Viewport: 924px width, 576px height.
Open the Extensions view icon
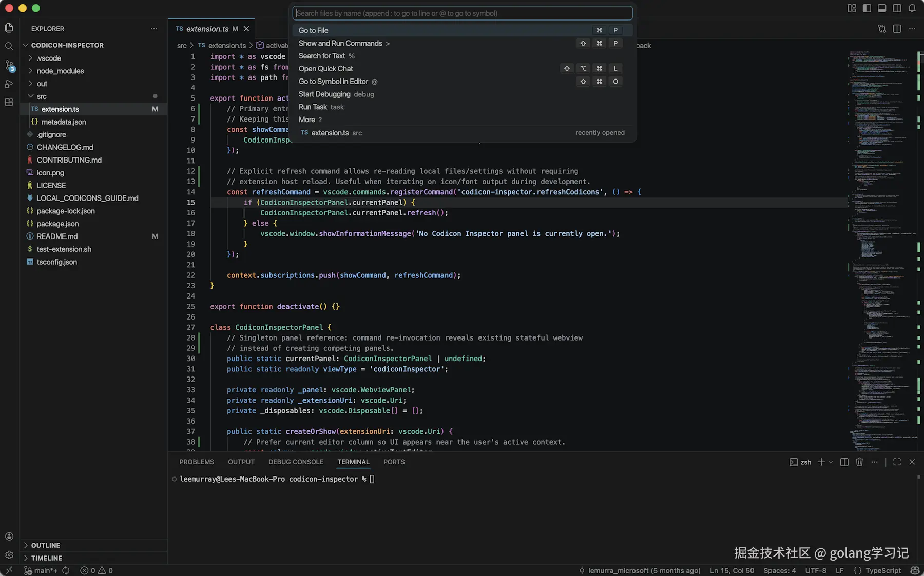tap(9, 102)
